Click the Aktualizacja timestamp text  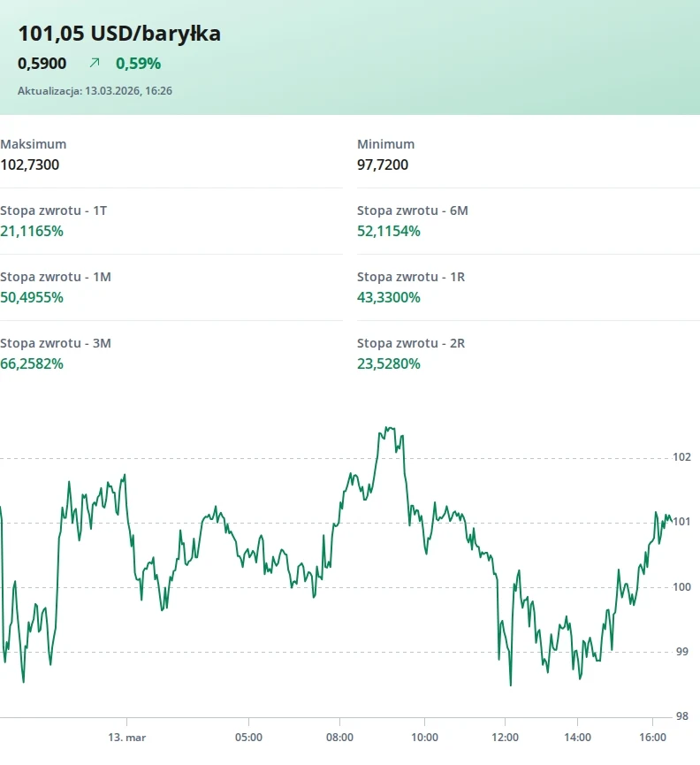click(x=95, y=90)
